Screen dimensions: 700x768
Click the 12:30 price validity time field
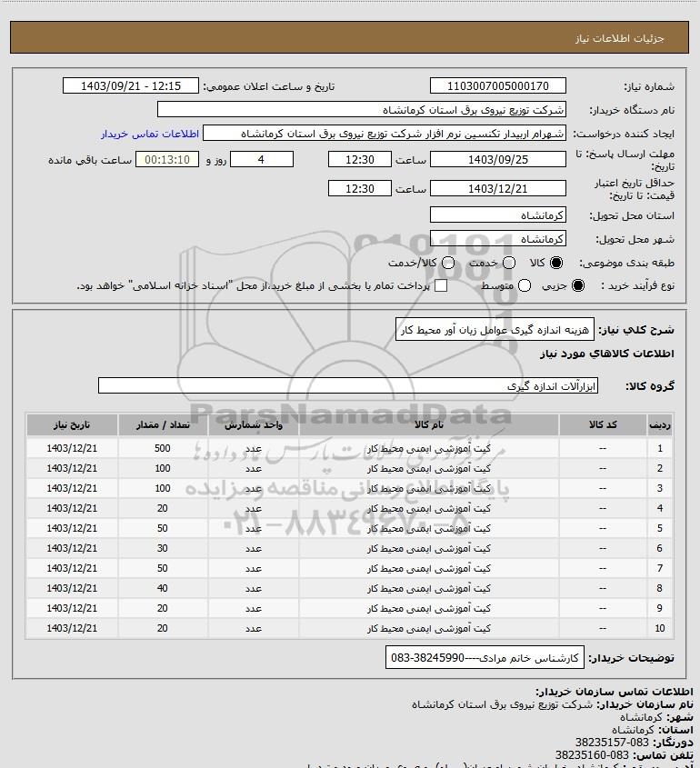(x=360, y=188)
